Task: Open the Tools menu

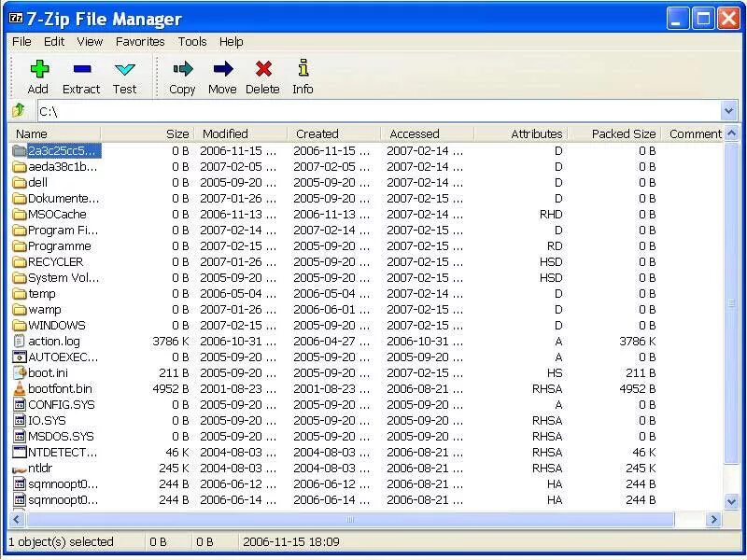Action: (192, 42)
